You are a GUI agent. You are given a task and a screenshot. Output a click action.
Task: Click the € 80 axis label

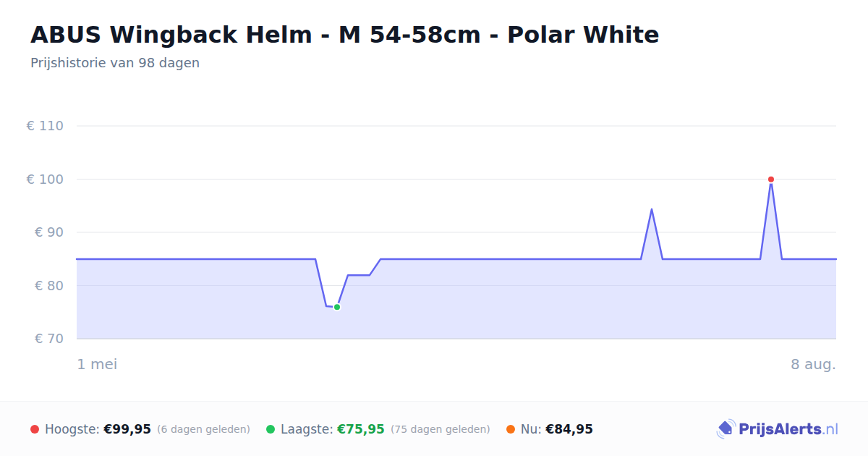pyautogui.click(x=49, y=286)
